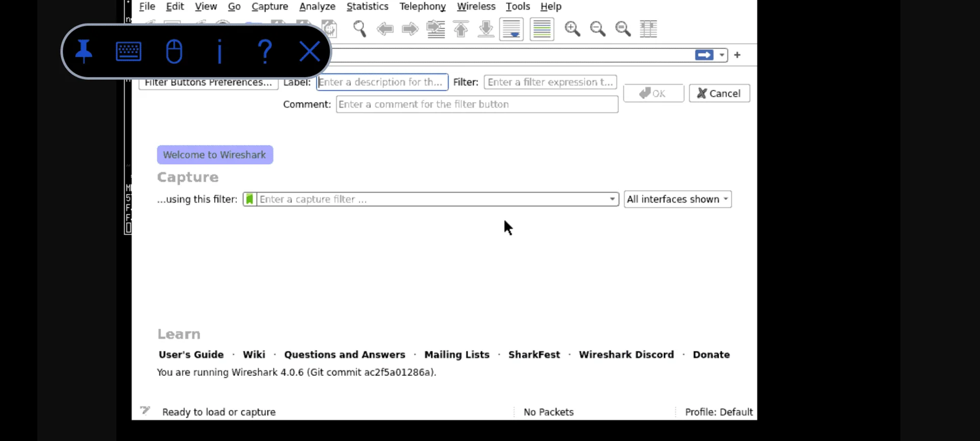Open the File menu
980x441 pixels.
147,6
